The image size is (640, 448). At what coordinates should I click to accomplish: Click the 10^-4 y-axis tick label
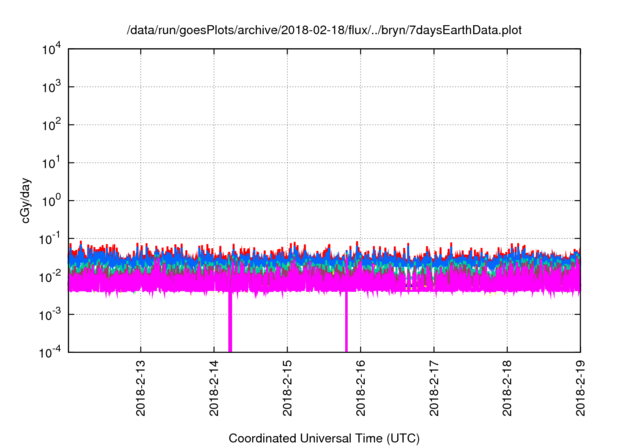point(50,352)
